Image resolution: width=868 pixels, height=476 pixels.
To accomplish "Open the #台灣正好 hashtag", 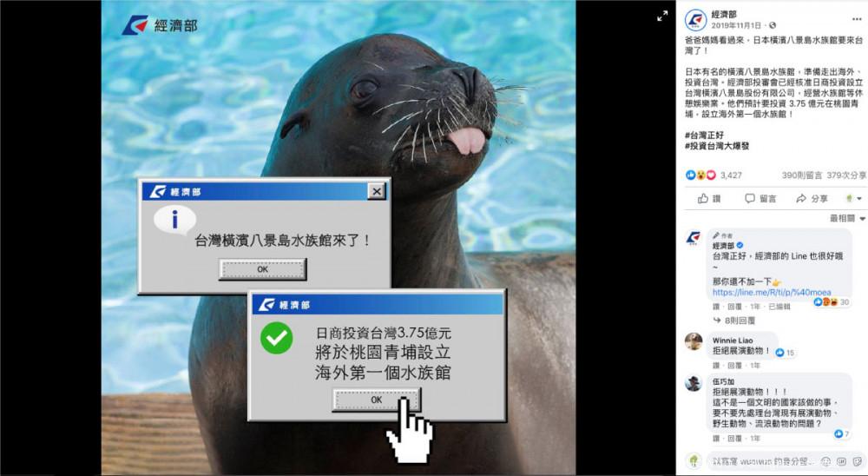I will pos(704,136).
